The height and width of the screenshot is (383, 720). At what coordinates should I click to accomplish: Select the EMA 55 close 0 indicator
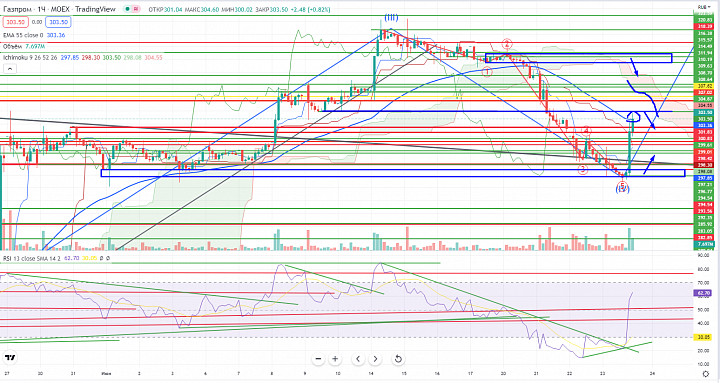tap(22, 35)
